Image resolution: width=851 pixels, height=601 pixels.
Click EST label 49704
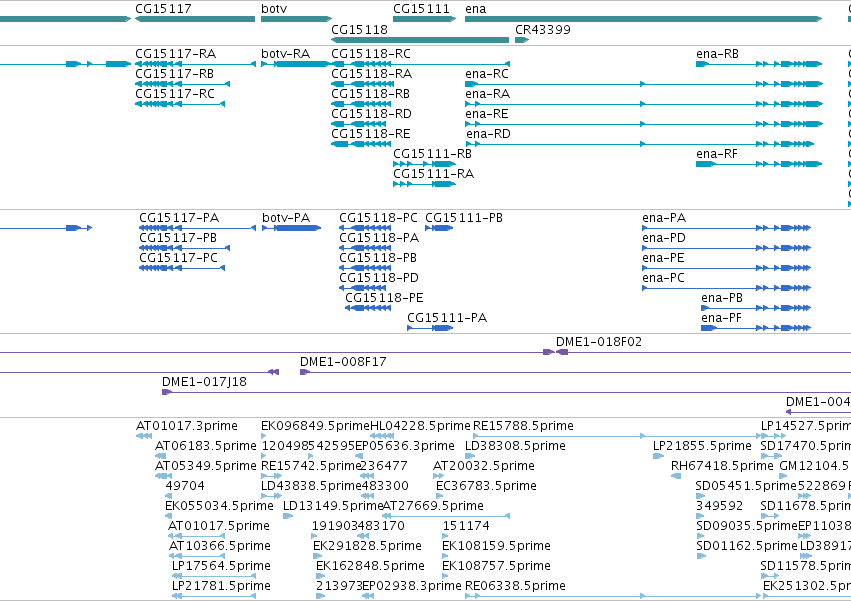point(185,486)
